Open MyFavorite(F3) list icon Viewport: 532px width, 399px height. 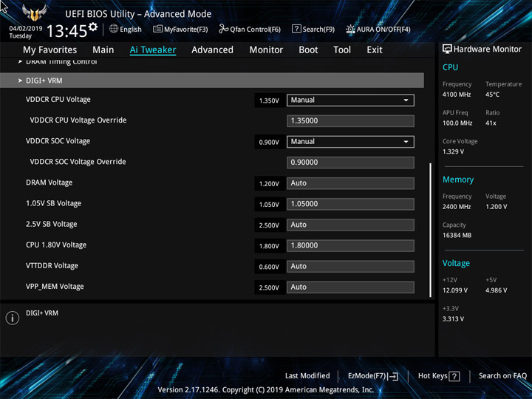[157, 29]
